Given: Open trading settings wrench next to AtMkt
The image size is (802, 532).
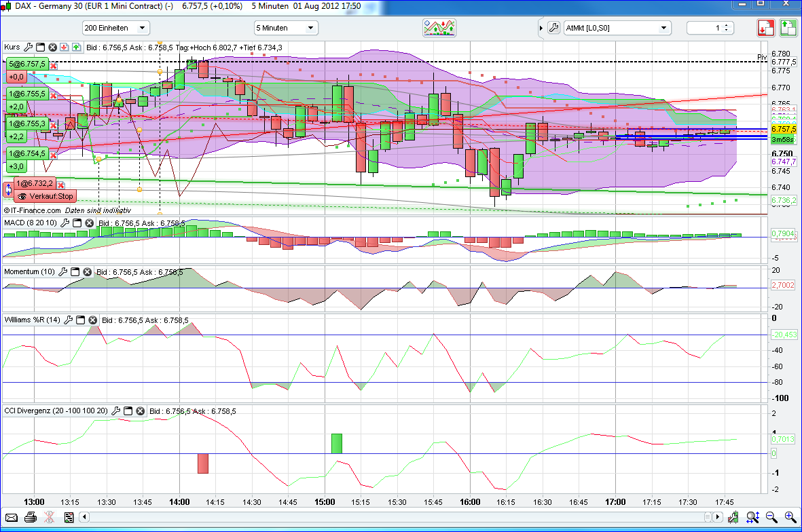Looking at the screenshot, I should point(553,28).
